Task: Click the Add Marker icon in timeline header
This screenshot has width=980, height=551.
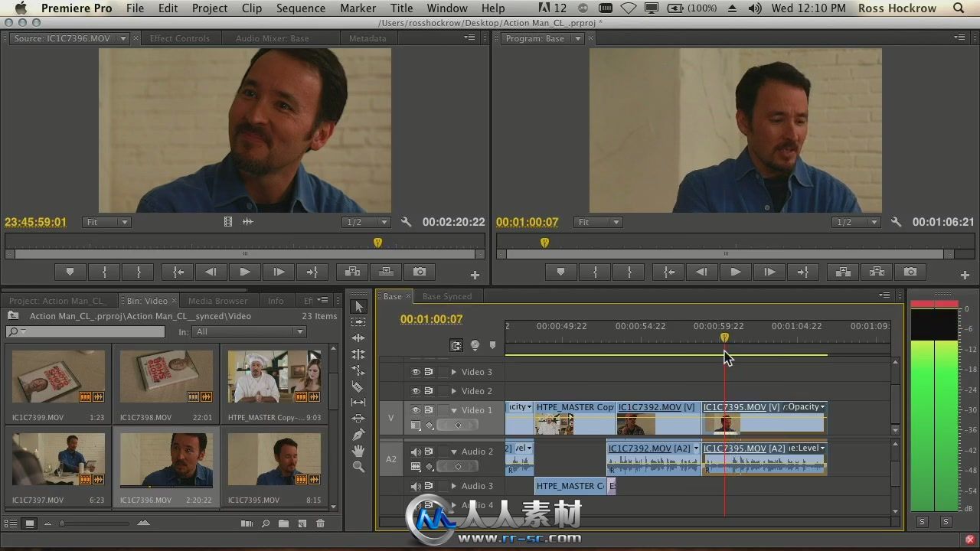Action: [x=492, y=346]
